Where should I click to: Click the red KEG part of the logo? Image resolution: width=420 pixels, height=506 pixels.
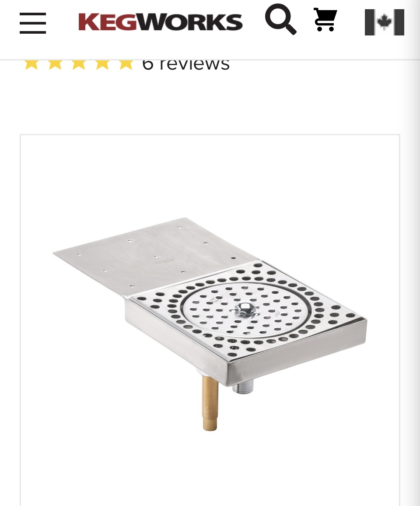point(108,22)
